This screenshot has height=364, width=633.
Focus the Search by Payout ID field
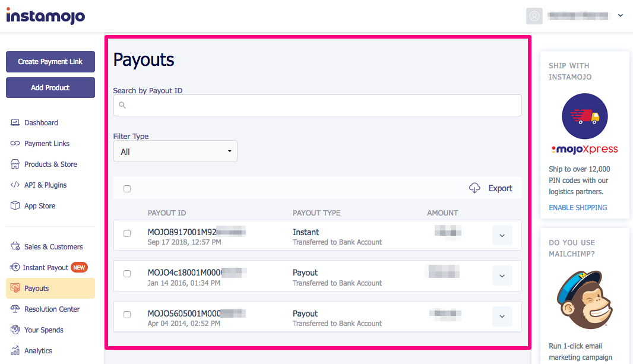coord(317,105)
